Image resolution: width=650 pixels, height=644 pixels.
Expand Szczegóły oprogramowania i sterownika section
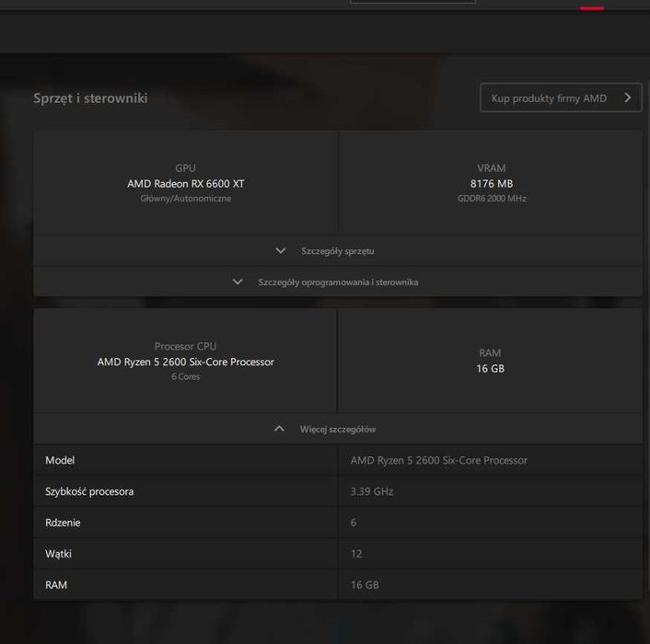point(338,282)
